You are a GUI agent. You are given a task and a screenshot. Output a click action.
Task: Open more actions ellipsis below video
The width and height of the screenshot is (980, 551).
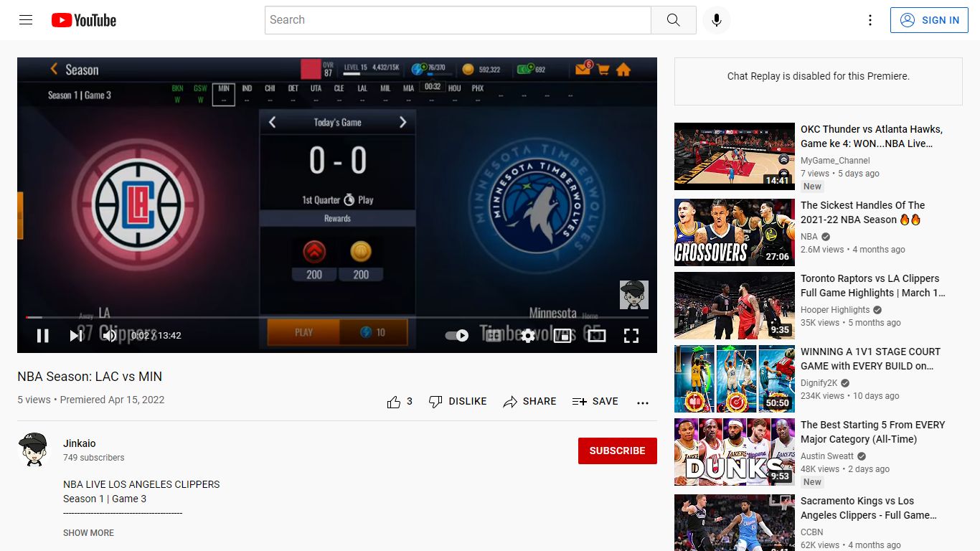(x=643, y=402)
